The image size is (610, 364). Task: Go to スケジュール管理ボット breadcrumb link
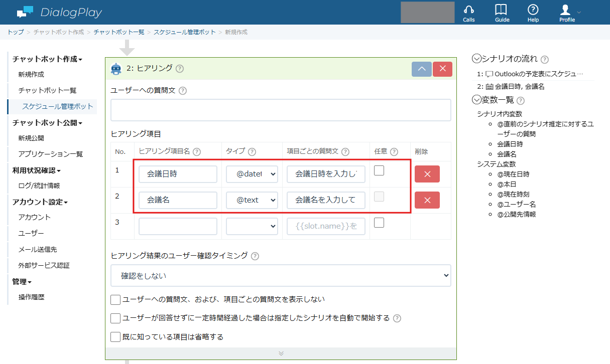pos(185,32)
